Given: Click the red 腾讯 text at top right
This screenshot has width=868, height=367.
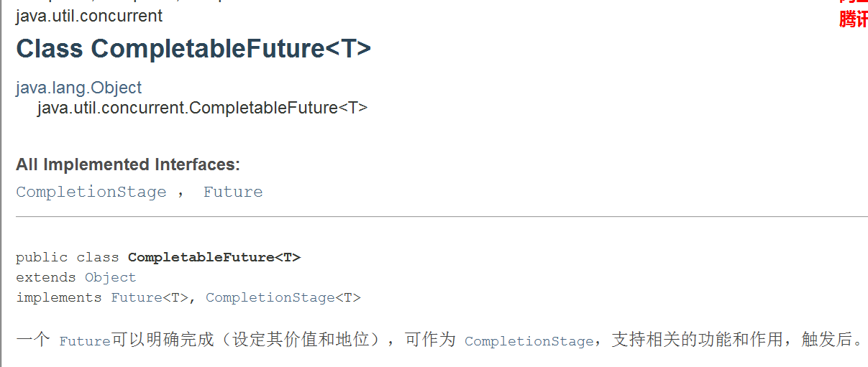Looking at the screenshot, I should [x=854, y=19].
